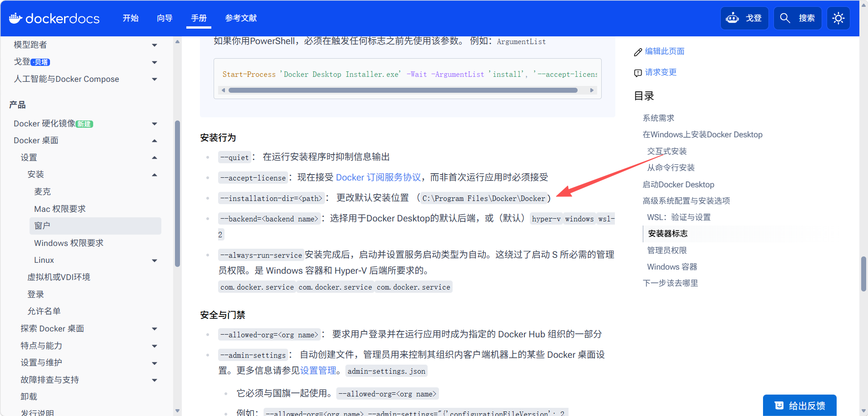The height and width of the screenshot is (416, 868).
Task: Click the sidebar vertical scrollbar thumb
Action: point(177,193)
